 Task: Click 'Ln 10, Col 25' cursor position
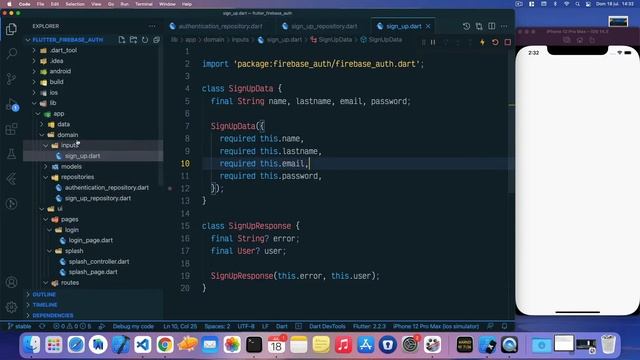click(x=180, y=326)
